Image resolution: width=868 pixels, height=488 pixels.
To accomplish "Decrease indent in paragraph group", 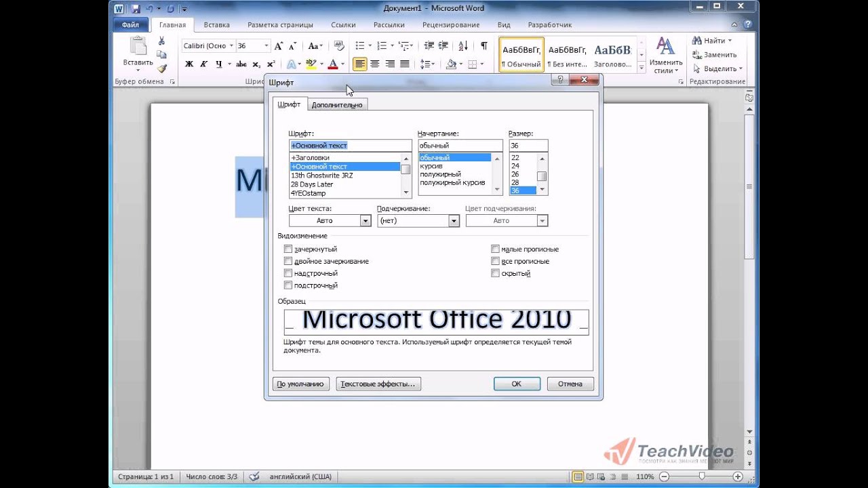I will click(x=429, y=46).
